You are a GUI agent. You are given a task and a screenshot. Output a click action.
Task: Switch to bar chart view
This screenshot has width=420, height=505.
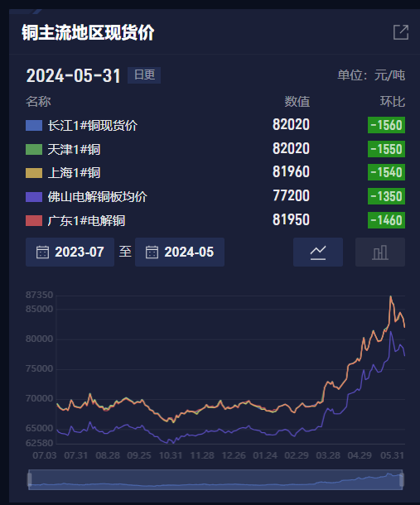pos(380,252)
